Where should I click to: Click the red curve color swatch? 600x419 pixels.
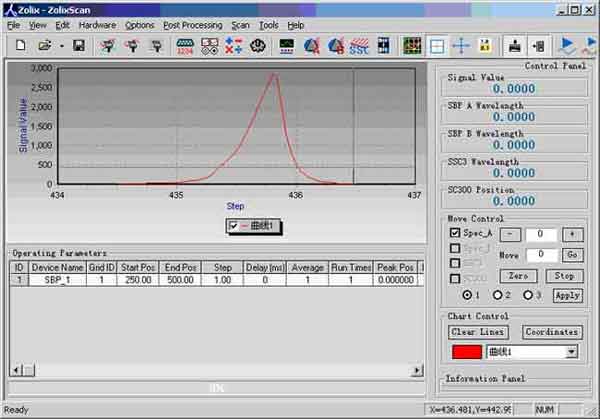(465, 352)
